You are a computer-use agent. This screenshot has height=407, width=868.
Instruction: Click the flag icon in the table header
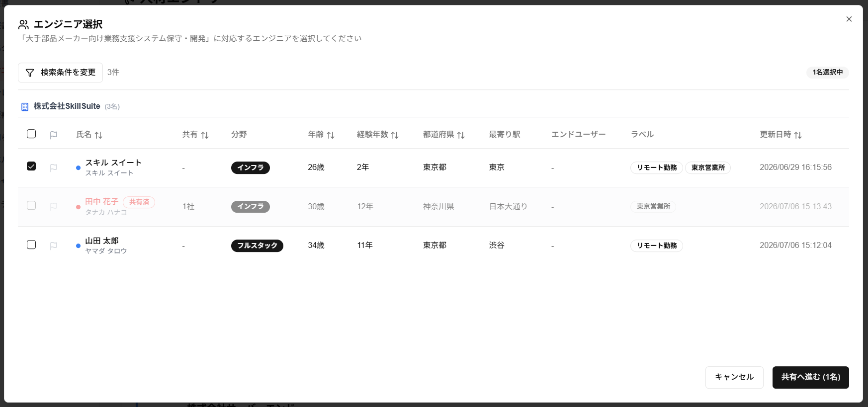coord(54,135)
